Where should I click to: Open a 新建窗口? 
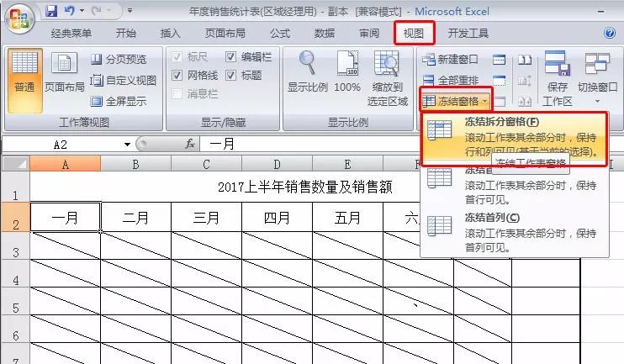450,60
